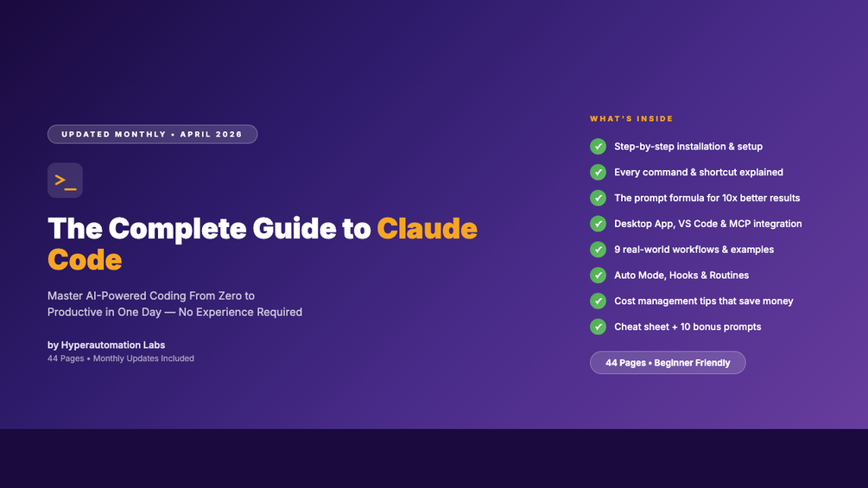Click green checkmark beside Cheat sheet item

pyautogui.click(x=598, y=326)
